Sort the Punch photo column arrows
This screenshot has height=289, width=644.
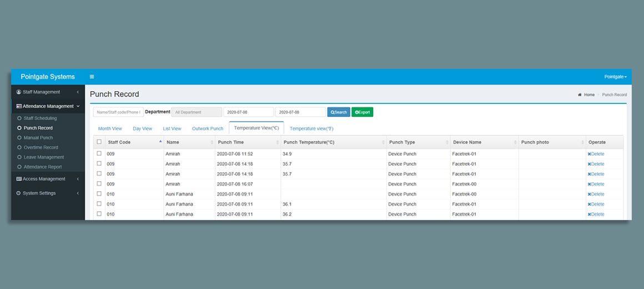583,142
